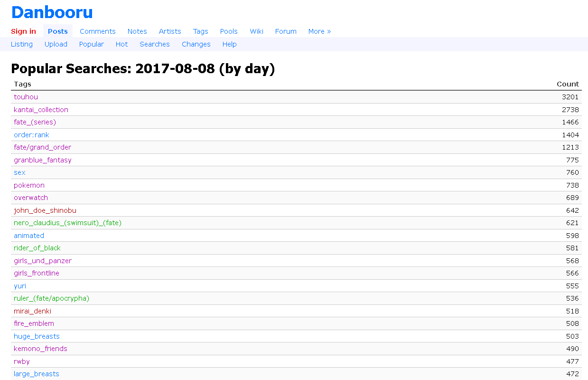Viewport: 588px width, 380px height.
Task: Open the kemono_friends tag
Action: 40,349
